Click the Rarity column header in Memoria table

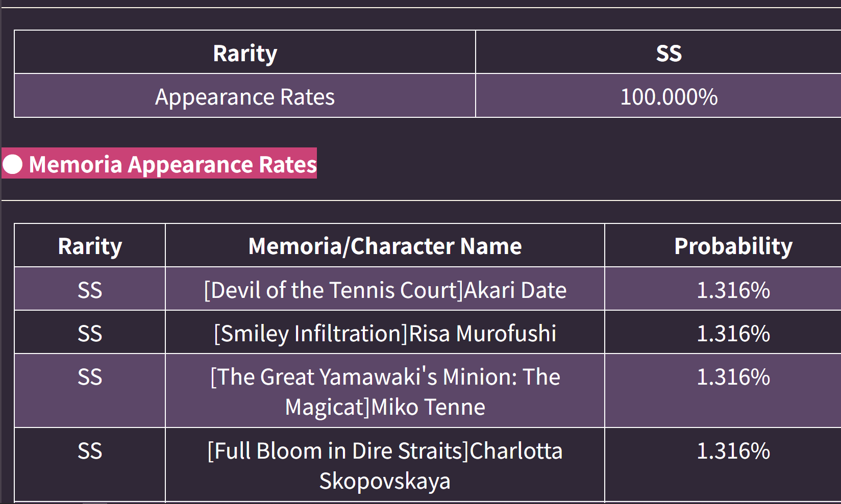point(90,246)
